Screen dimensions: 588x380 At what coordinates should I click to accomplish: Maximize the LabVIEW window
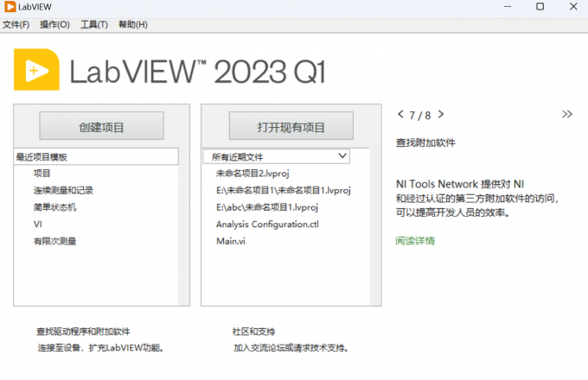pyautogui.click(x=540, y=7)
